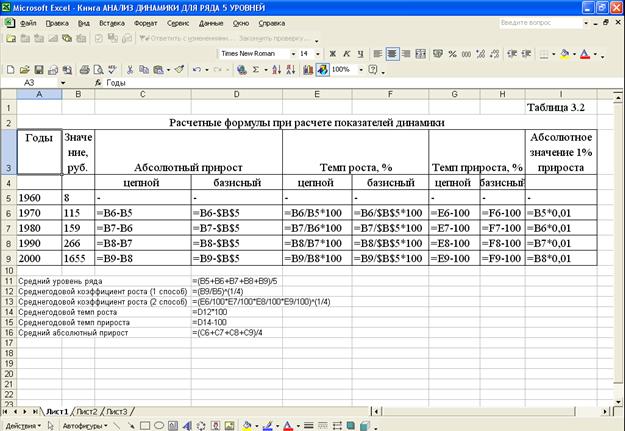Open the zoom percentage dropdown
The width and height of the screenshot is (625, 431).
361,70
